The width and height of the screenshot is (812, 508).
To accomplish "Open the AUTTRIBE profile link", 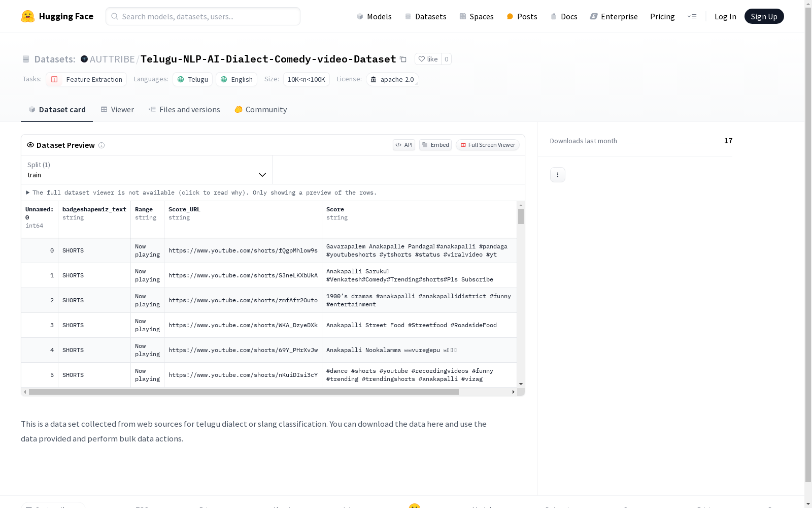I will point(112,59).
